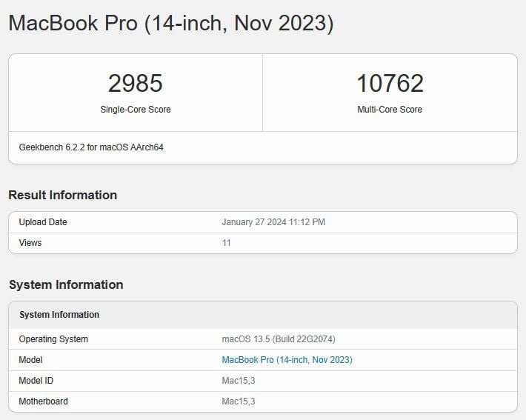Click the 10762 multi-core score number
The width and height of the screenshot is (526, 420).
pos(390,83)
